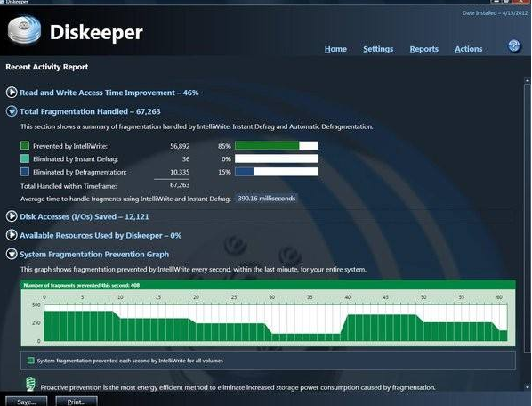Click the Eliminated by Instant Defrag label

[76, 158]
